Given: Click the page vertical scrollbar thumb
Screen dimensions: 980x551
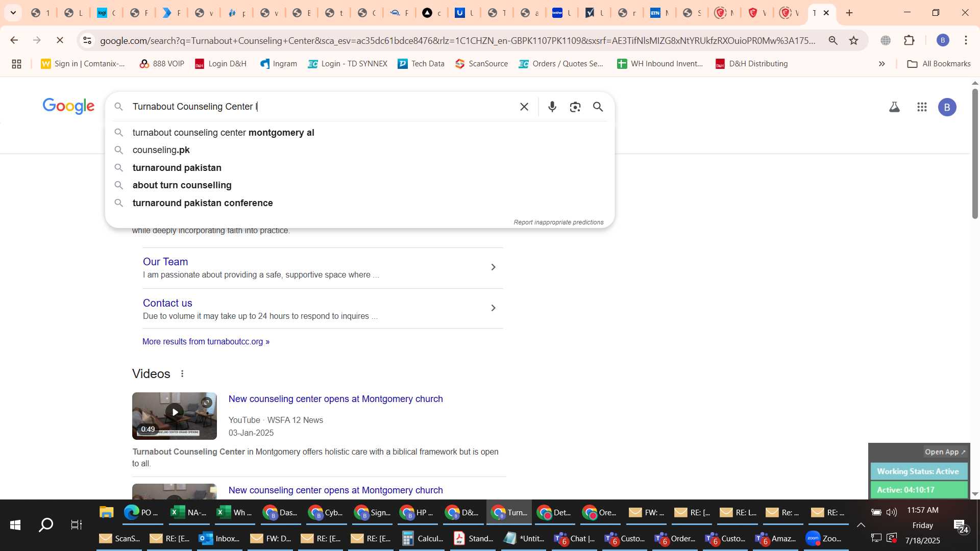Looking at the screenshot, I should pos(975,153).
